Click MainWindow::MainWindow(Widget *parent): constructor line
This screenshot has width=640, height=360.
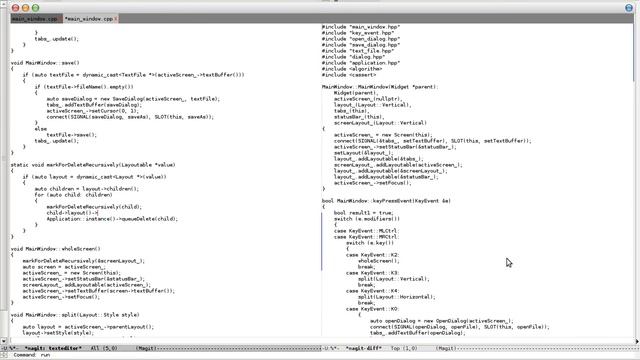pyautogui.click(x=380, y=87)
